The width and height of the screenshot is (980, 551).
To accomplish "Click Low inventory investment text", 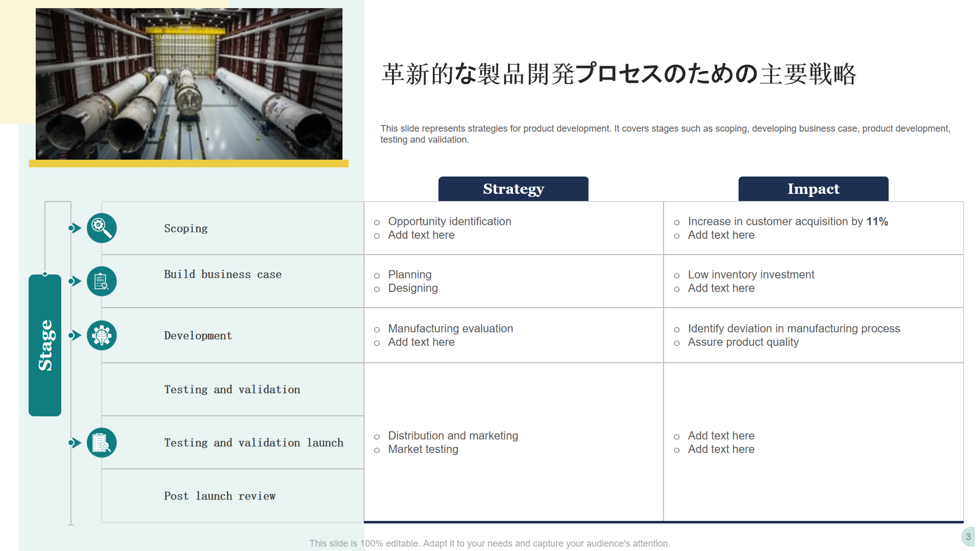I will 751,274.
